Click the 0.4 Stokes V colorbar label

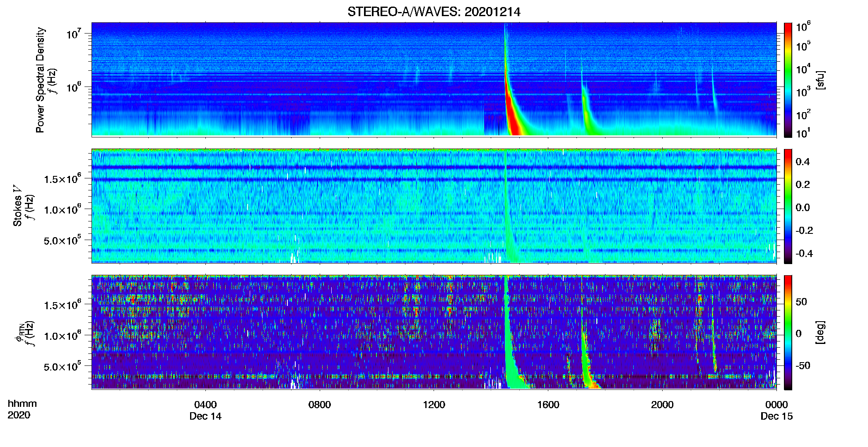point(803,162)
